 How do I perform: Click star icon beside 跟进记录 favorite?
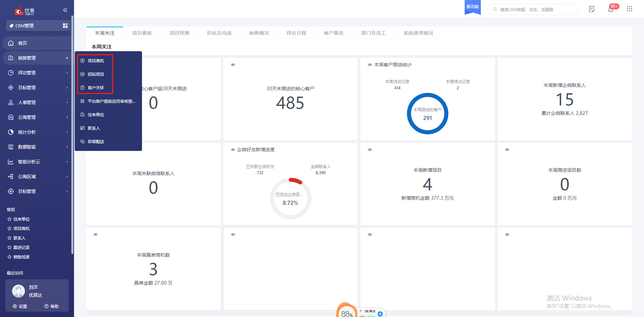(x=9, y=248)
